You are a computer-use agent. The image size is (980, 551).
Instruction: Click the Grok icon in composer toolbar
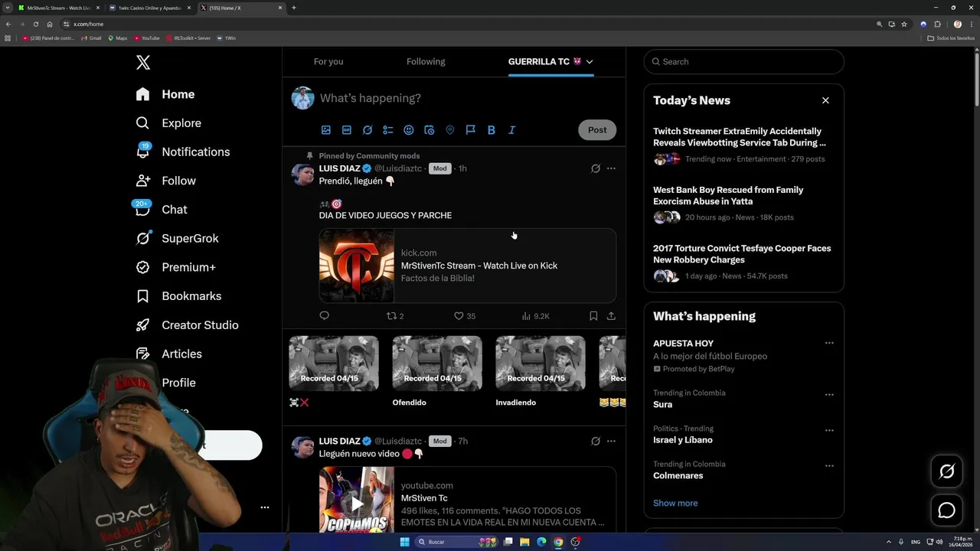(367, 130)
